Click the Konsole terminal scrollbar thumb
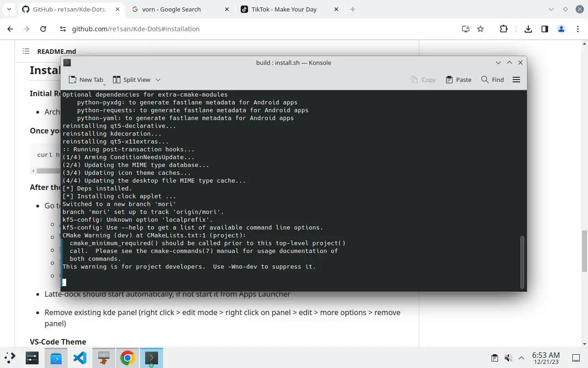This screenshot has width=588, height=368. (x=522, y=262)
